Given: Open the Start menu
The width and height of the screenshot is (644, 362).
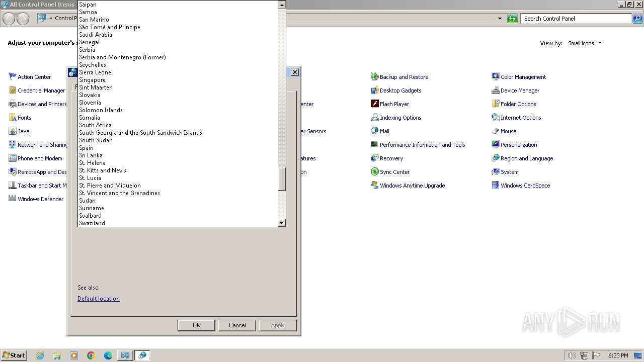Looking at the screenshot, I should (14, 355).
